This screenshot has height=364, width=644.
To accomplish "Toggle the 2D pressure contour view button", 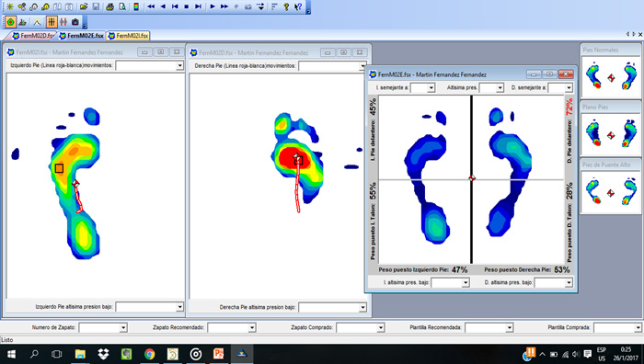I will (11, 22).
